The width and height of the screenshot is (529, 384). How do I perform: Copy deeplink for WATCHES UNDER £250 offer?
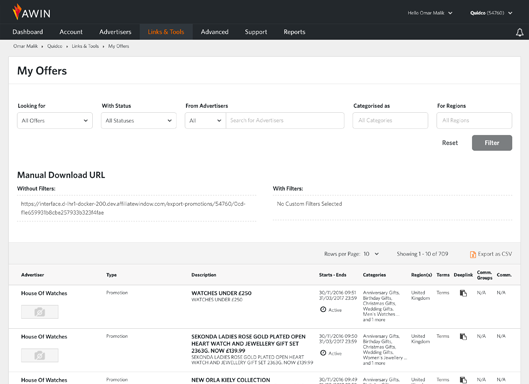[463, 293]
